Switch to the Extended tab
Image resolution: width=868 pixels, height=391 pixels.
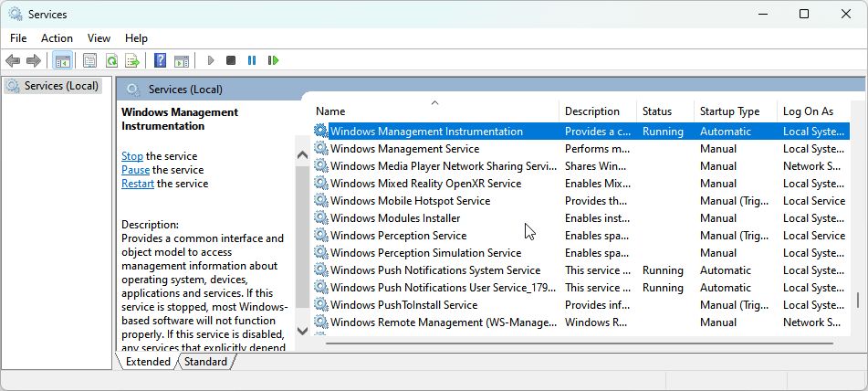(x=148, y=362)
